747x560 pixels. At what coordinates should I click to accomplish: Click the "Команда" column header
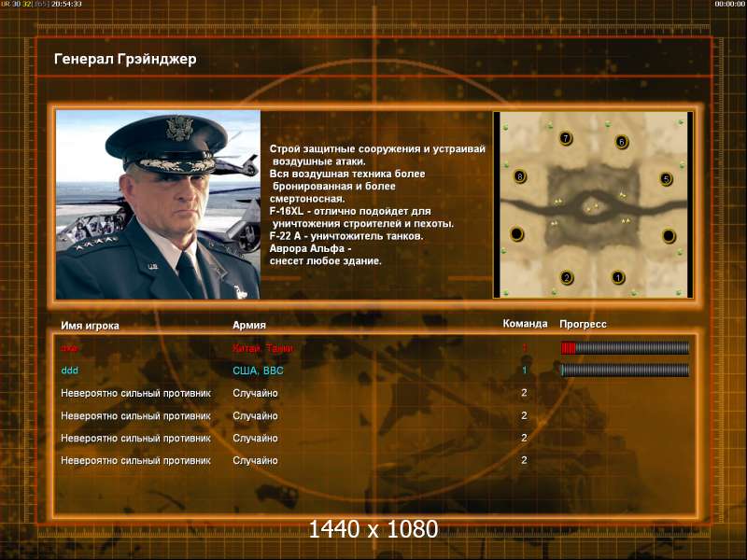pos(525,324)
